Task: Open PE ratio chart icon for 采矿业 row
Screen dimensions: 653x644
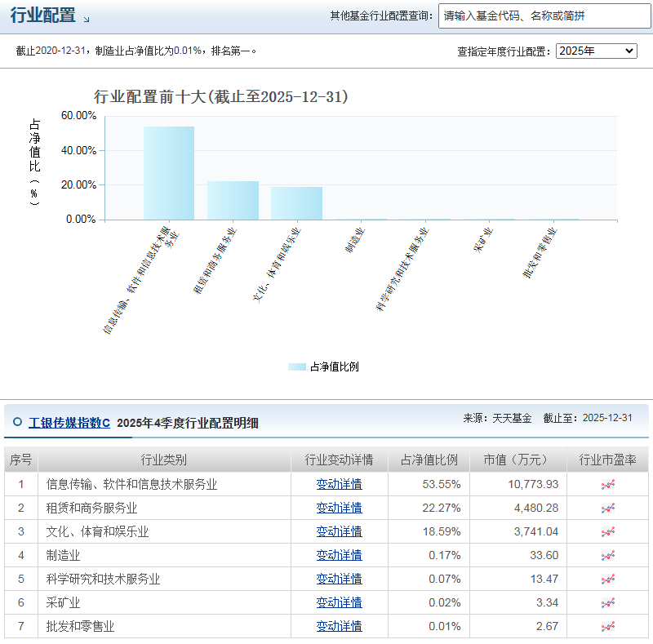Action: coord(607,602)
